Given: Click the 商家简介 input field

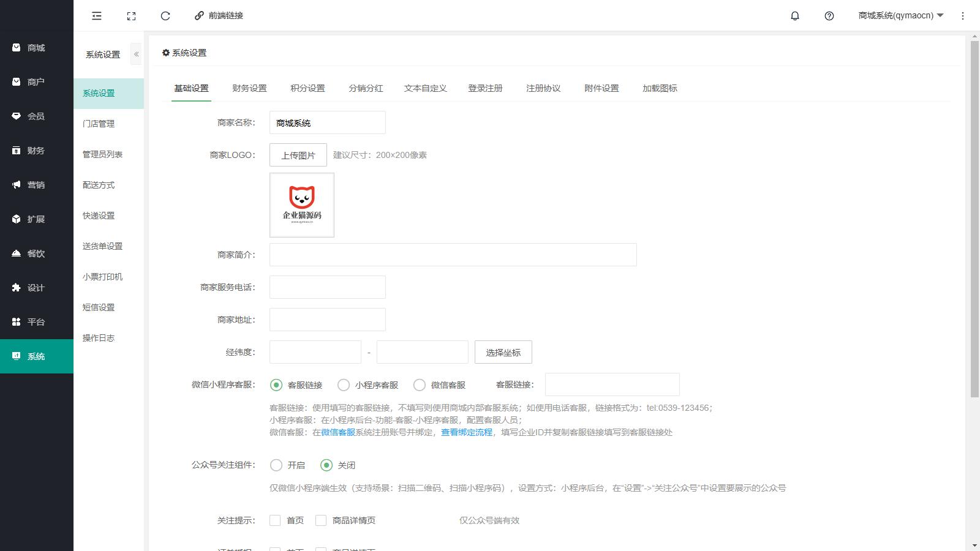Looking at the screenshot, I should [x=453, y=255].
